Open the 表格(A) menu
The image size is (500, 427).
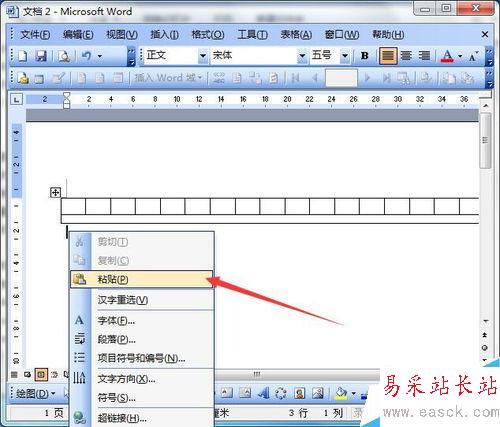coord(296,34)
